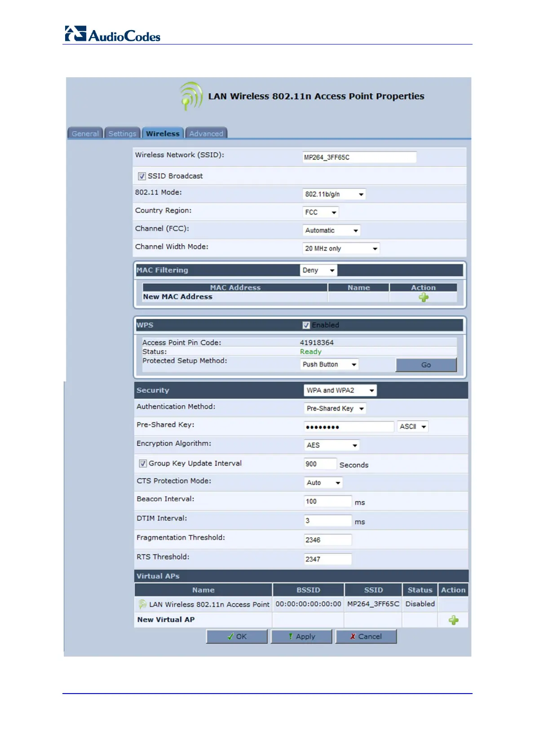Switch to the Settings tab

(122, 133)
